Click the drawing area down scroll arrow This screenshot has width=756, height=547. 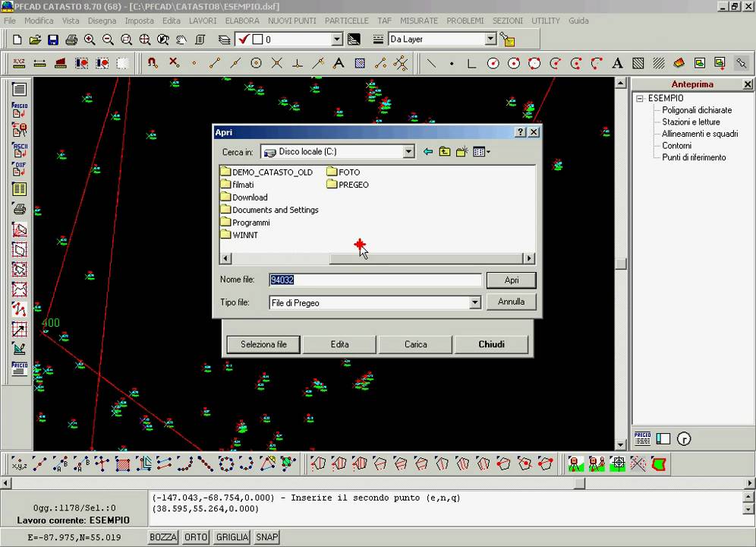(621, 444)
